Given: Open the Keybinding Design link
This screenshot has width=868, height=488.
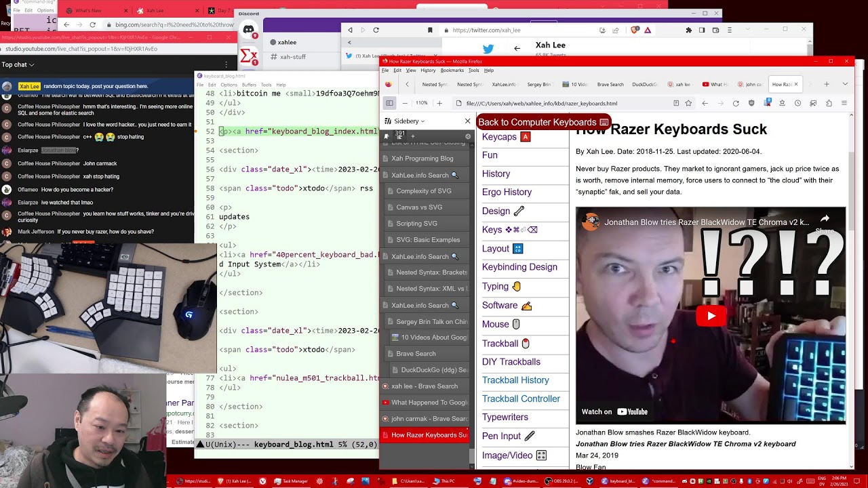Looking at the screenshot, I should (519, 267).
